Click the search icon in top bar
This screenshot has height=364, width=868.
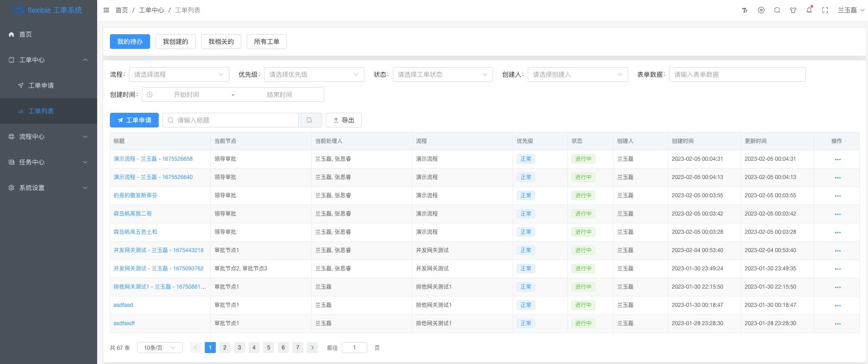777,10
